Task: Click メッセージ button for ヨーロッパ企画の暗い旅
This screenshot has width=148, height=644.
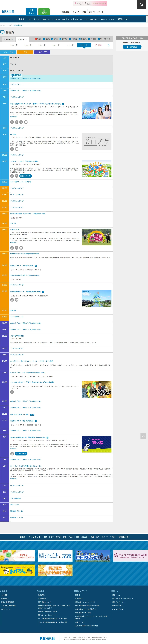Action: 21,454
